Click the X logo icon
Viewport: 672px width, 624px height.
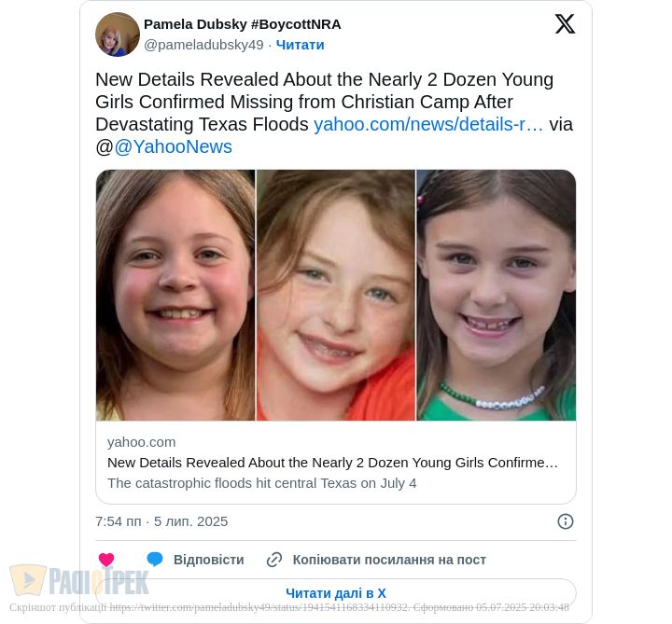click(x=565, y=23)
